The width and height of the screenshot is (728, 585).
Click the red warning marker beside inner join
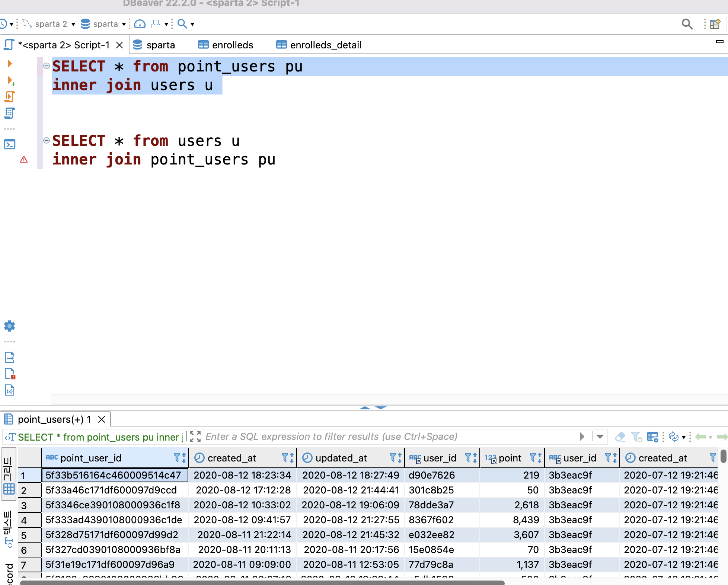(x=24, y=160)
